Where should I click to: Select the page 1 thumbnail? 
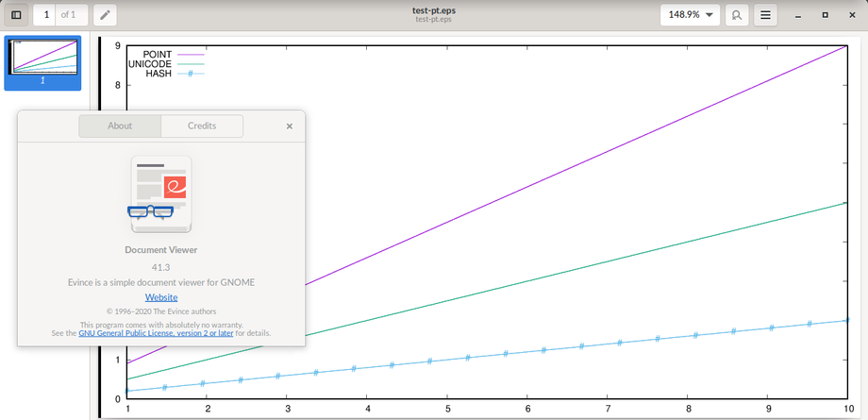42,59
